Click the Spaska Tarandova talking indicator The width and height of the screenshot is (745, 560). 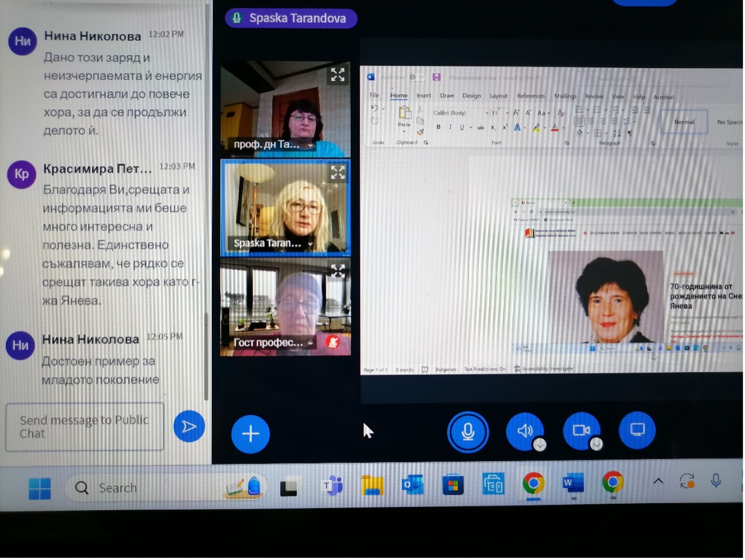click(x=291, y=18)
